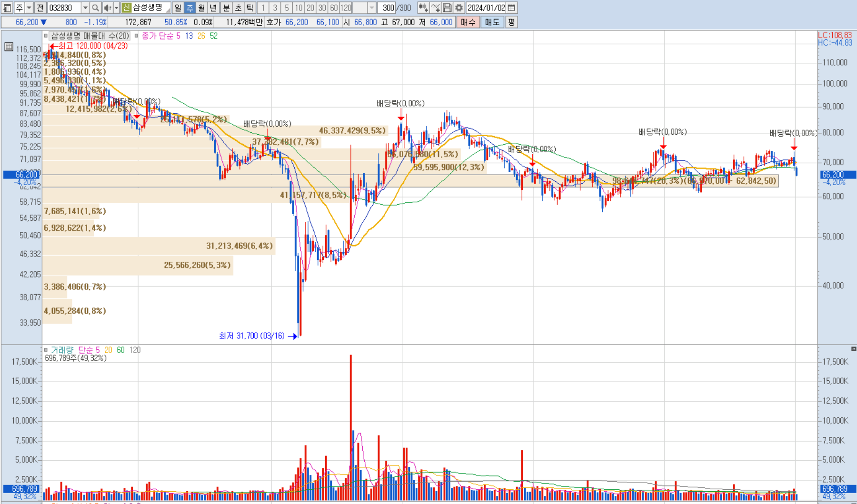The height and width of the screenshot is (504, 857).
Task: Toggle the left panel icon in toolbar
Action: coord(7,8)
